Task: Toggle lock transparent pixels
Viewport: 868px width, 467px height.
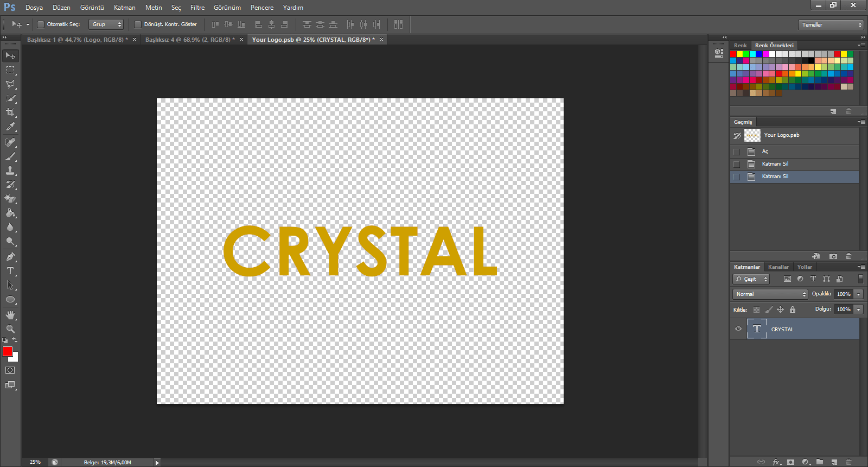Action: coord(756,310)
